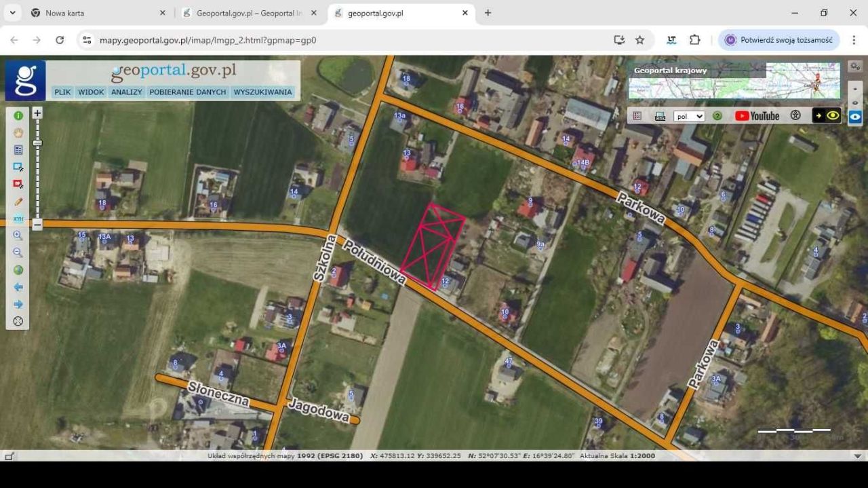Open the XYH coordinates tool
This screenshot has width=868, height=488.
point(18,219)
